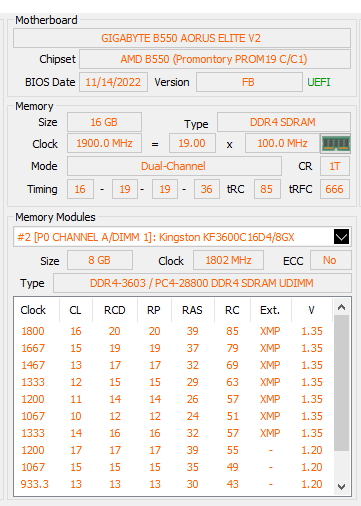Image resolution: width=361 pixels, height=506 pixels.
Task: Click the tRC 85 field
Action: (267, 189)
